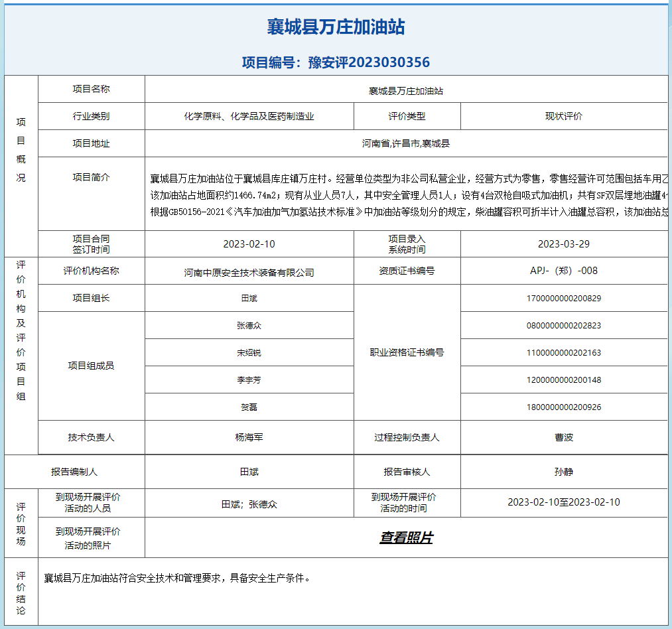Viewport: 672px width, 629px height.
Task: Click the 评价结论 section header
Action: 21,593
